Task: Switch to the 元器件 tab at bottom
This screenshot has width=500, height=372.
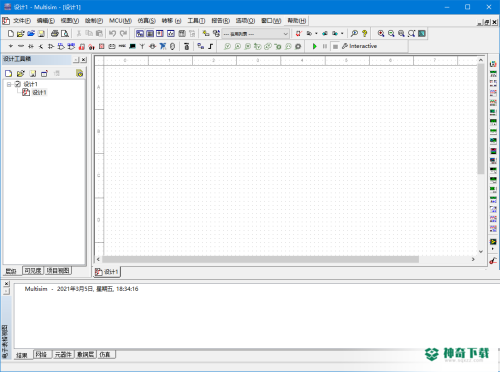Action: (63, 354)
